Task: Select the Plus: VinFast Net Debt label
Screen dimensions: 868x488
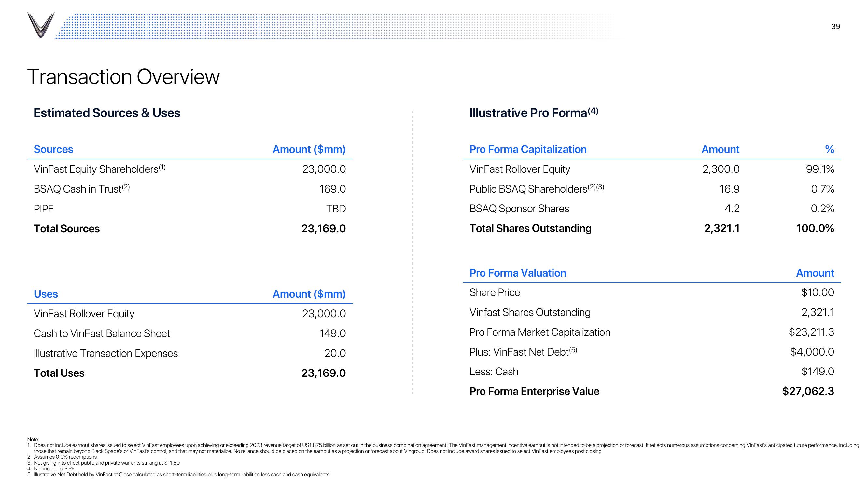Action: [x=523, y=352]
